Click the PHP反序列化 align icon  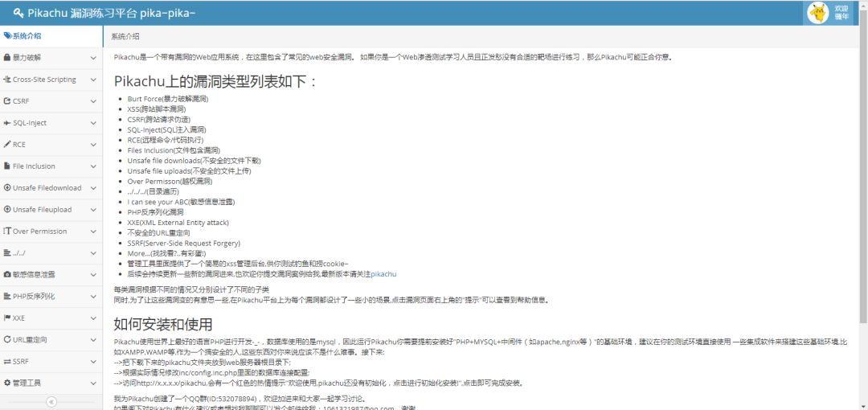tap(7, 296)
